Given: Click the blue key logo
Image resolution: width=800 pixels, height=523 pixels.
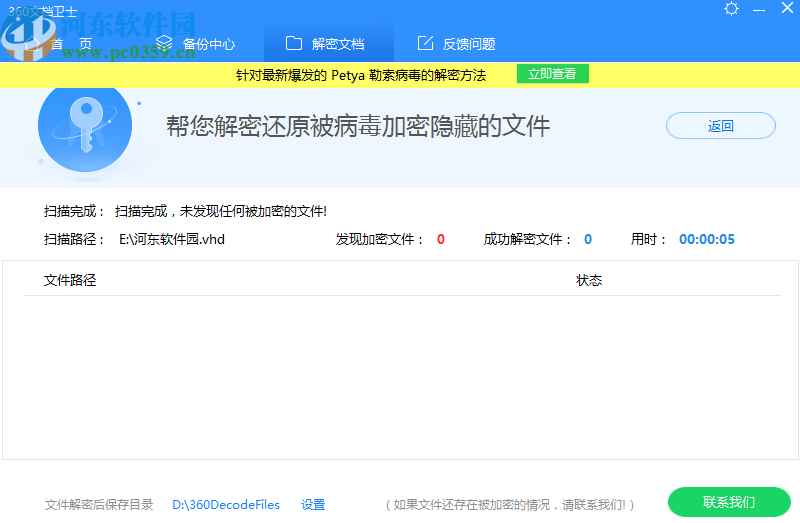Looking at the screenshot, I should tap(85, 126).
